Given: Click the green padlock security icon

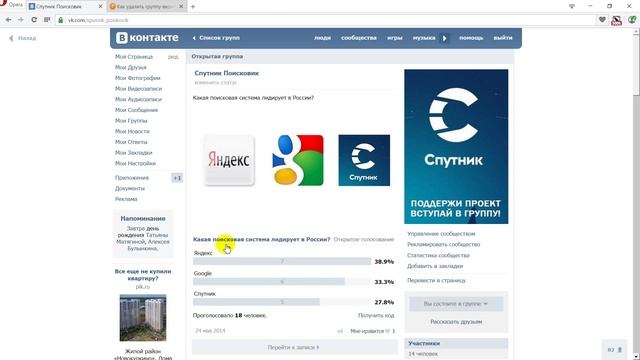Looking at the screenshot, I should tap(61, 20).
